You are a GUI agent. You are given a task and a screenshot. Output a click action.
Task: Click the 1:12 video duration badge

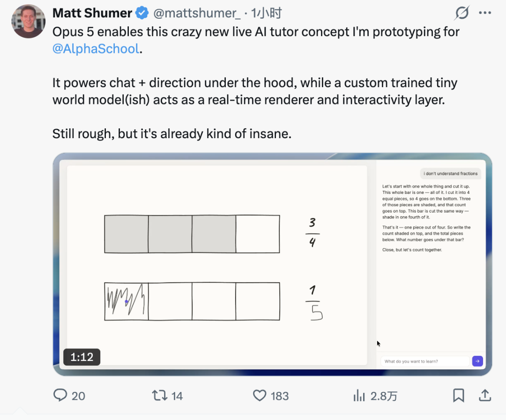pyautogui.click(x=82, y=357)
